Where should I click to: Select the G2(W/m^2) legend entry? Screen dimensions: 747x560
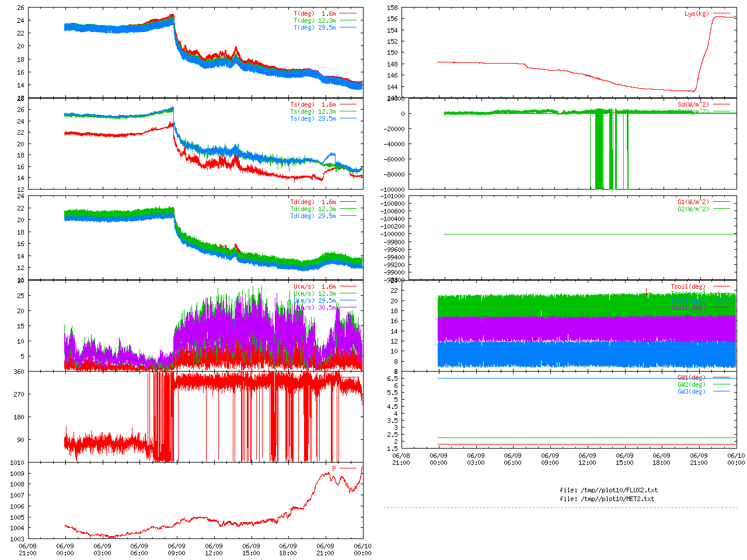point(693,209)
